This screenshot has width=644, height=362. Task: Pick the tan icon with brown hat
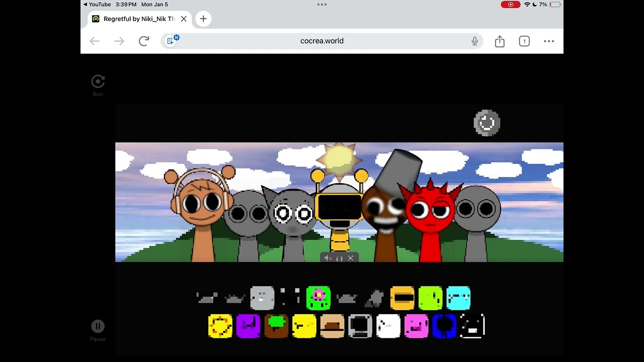(333, 326)
